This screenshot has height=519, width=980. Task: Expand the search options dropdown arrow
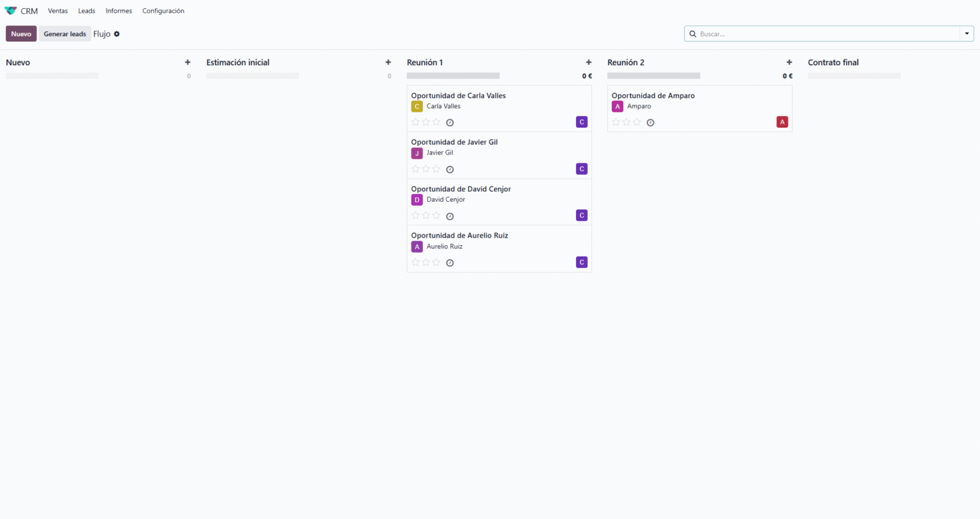point(967,34)
